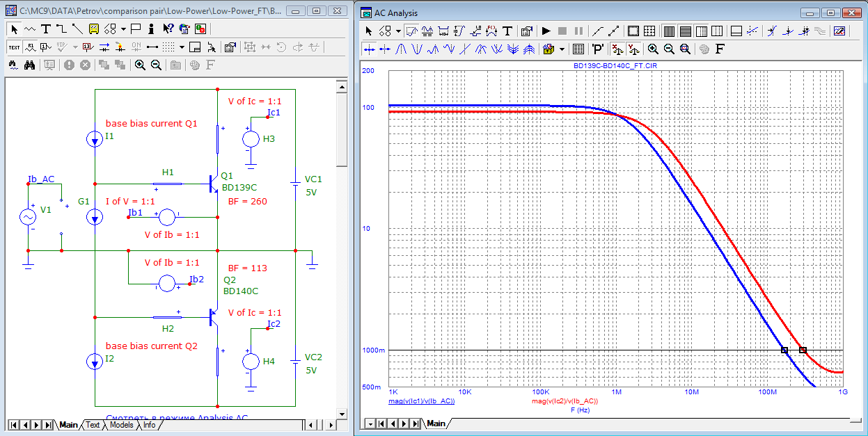Toggle node numbers display
This screenshot has height=436, width=868.
45,47
